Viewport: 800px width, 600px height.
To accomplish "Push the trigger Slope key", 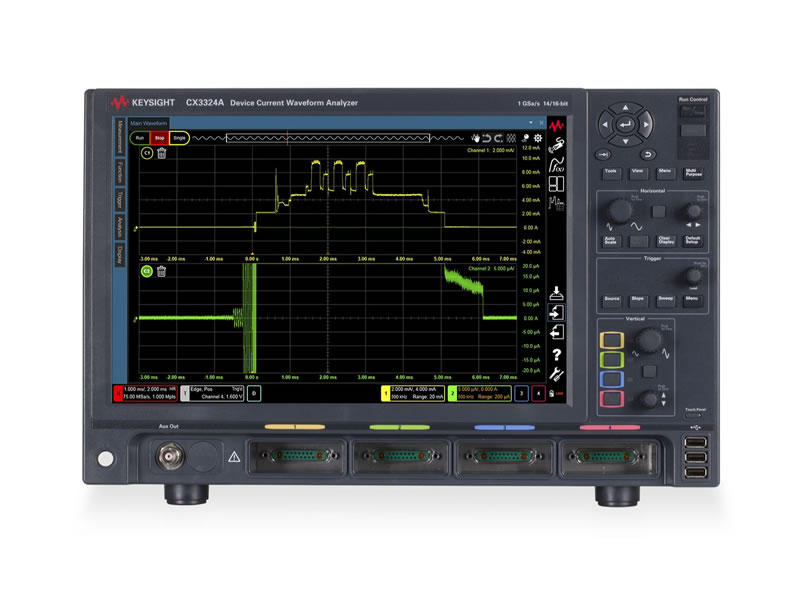I will (638, 300).
